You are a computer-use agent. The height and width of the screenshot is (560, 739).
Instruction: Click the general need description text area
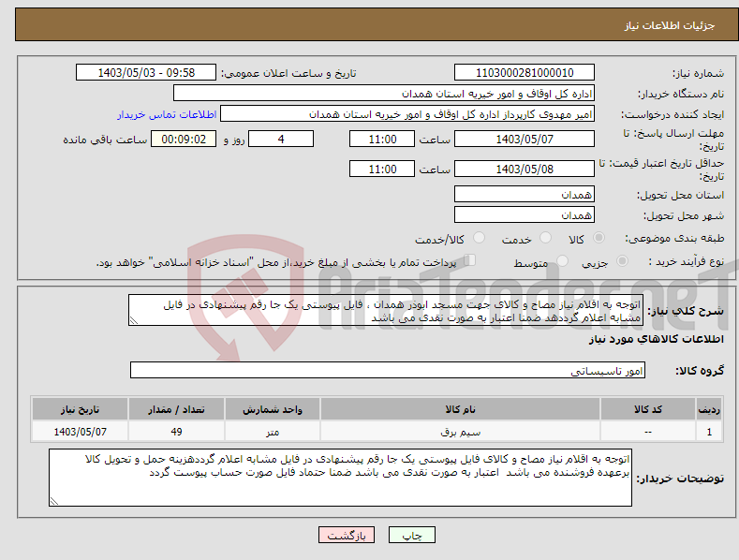click(x=386, y=310)
